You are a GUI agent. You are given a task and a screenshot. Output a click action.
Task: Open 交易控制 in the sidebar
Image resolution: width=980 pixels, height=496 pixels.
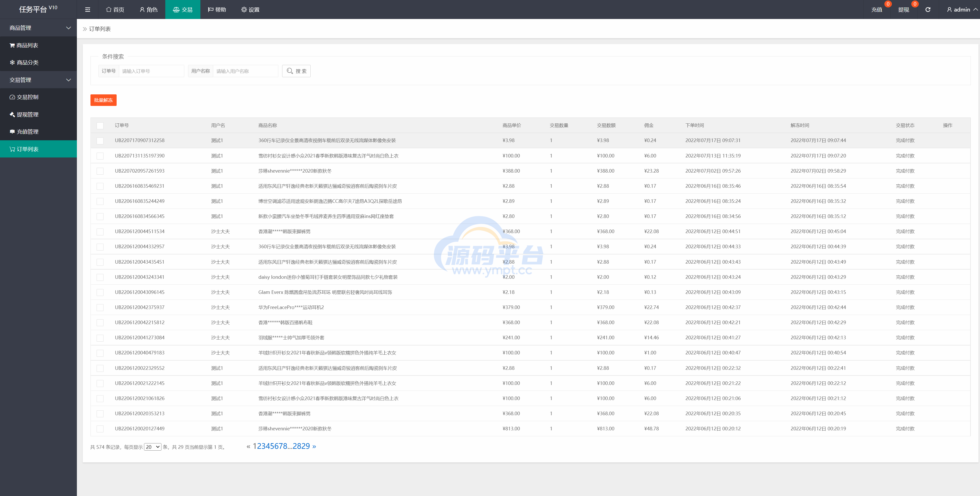coord(38,97)
